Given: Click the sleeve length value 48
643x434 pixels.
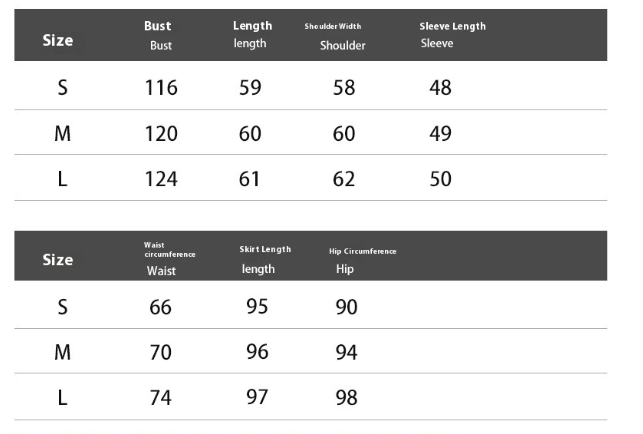Looking at the screenshot, I should 440,88.
